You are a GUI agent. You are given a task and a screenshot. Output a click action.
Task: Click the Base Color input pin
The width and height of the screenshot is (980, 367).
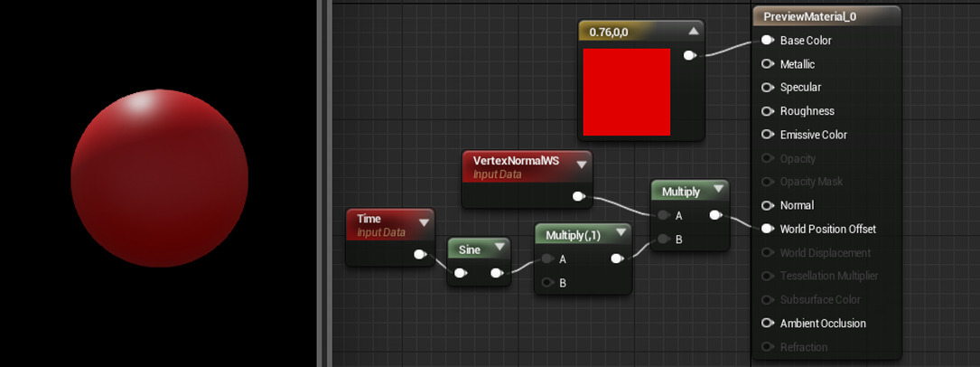[x=767, y=41]
